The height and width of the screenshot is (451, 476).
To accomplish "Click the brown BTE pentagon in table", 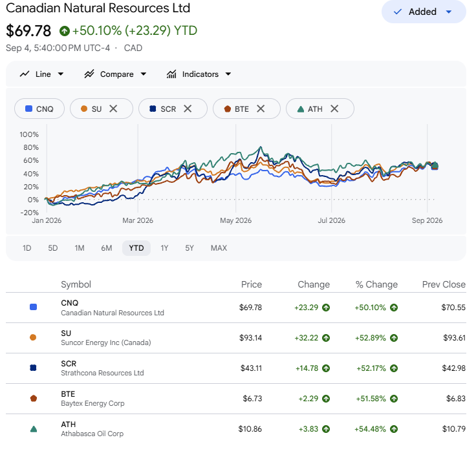I will (x=34, y=398).
